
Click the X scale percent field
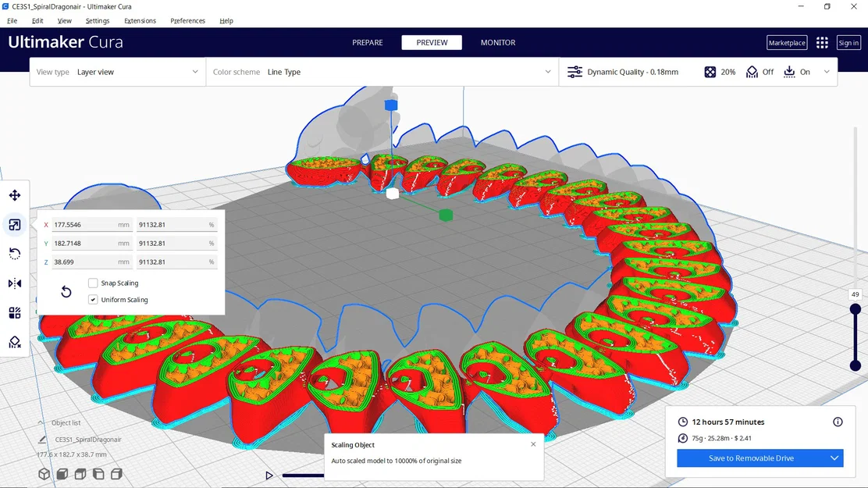coord(176,225)
